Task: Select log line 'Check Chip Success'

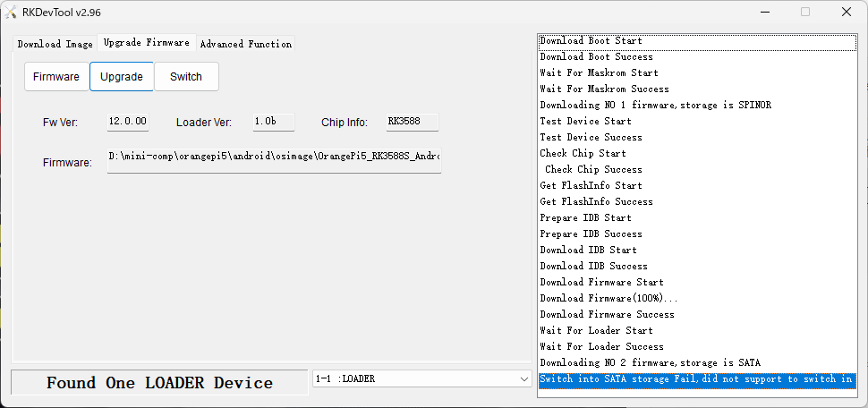Action: (697, 169)
